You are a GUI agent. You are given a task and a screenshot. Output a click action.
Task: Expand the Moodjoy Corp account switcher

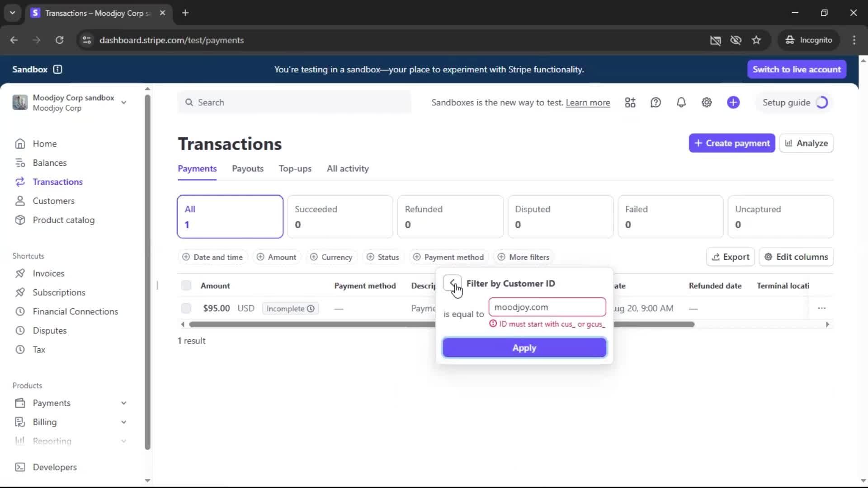click(123, 103)
